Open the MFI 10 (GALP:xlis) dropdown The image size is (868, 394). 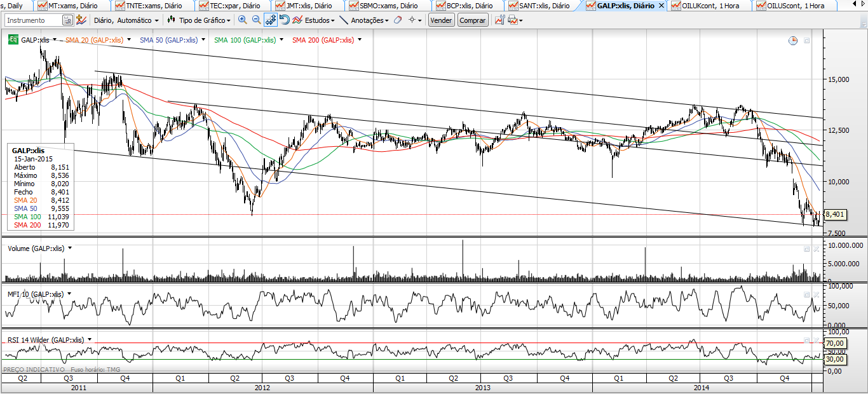point(69,294)
